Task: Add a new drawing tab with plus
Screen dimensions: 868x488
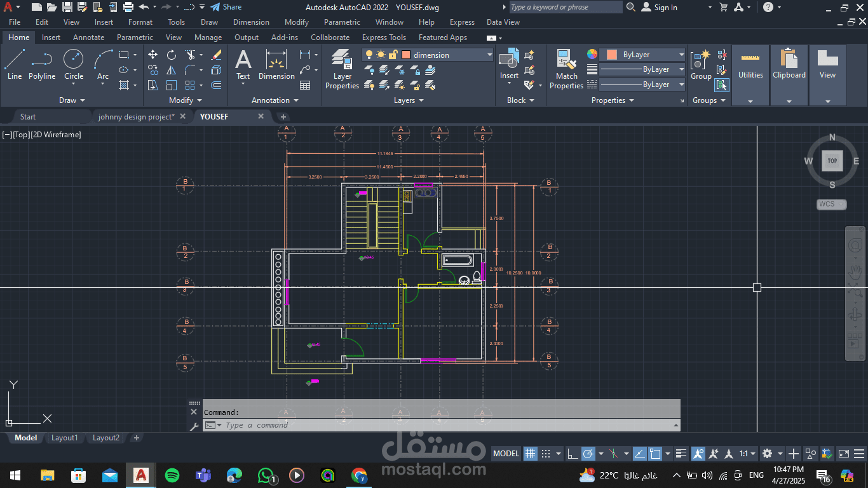Action: (x=283, y=117)
